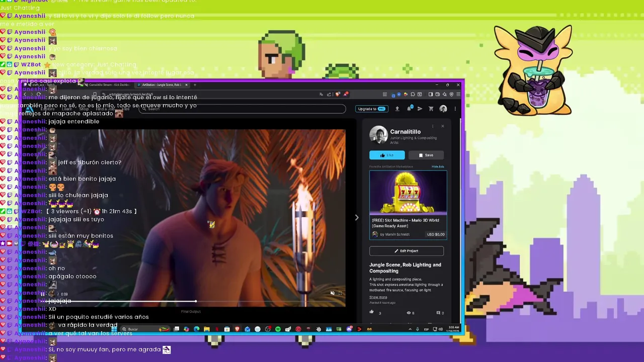Save the artwork with the Save button
Screen dimensions: 644x362
[x=426, y=155]
